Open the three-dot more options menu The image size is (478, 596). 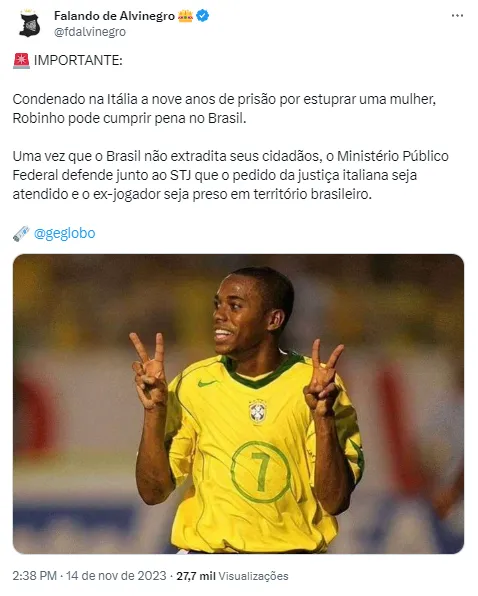(x=457, y=16)
